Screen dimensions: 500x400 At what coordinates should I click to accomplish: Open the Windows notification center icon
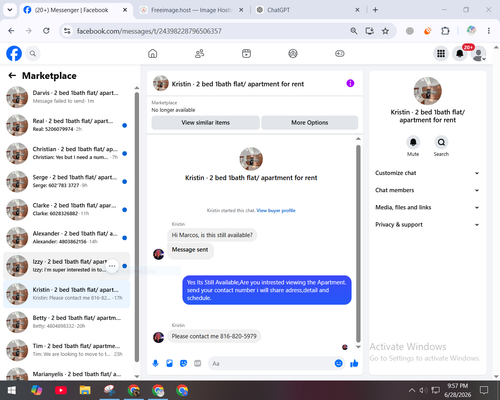click(484, 390)
